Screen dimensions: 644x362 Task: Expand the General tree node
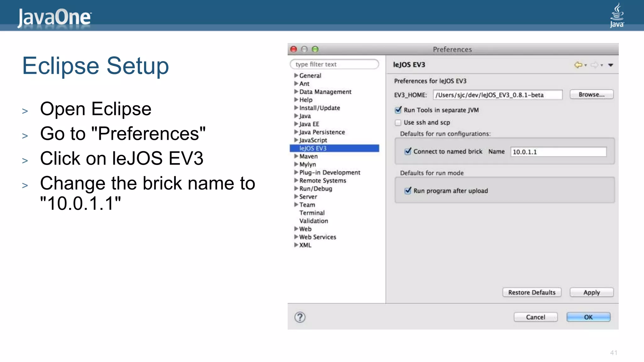tap(296, 75)
